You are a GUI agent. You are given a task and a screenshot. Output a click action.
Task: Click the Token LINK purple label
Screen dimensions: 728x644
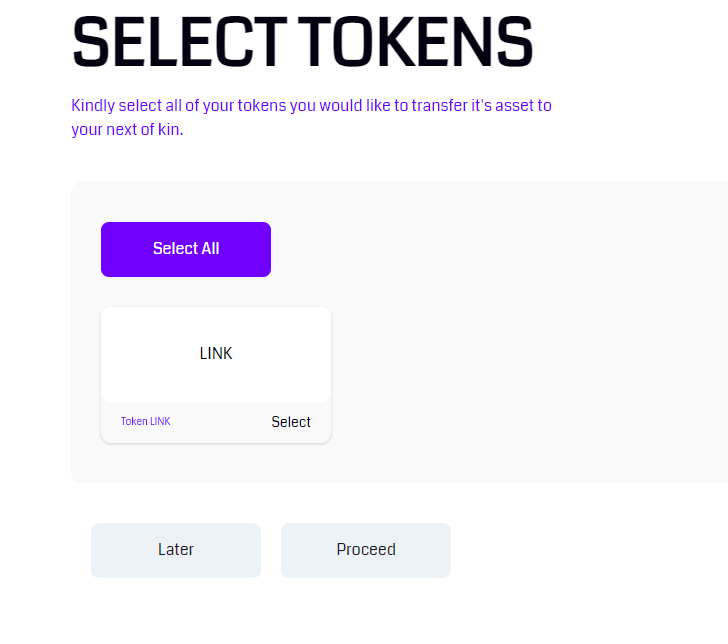coord(146,422)
